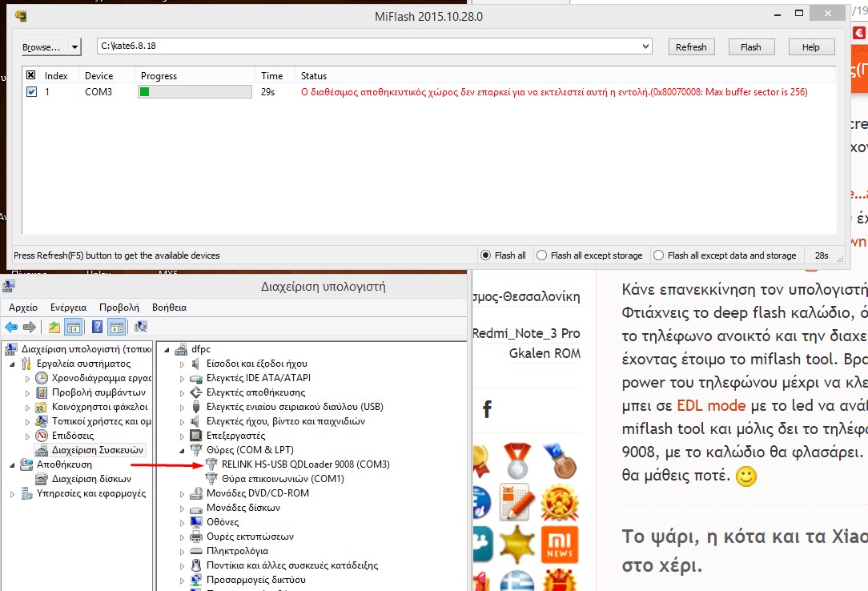
Task: Select the Flash all radio button
Action: coord(485,255)
